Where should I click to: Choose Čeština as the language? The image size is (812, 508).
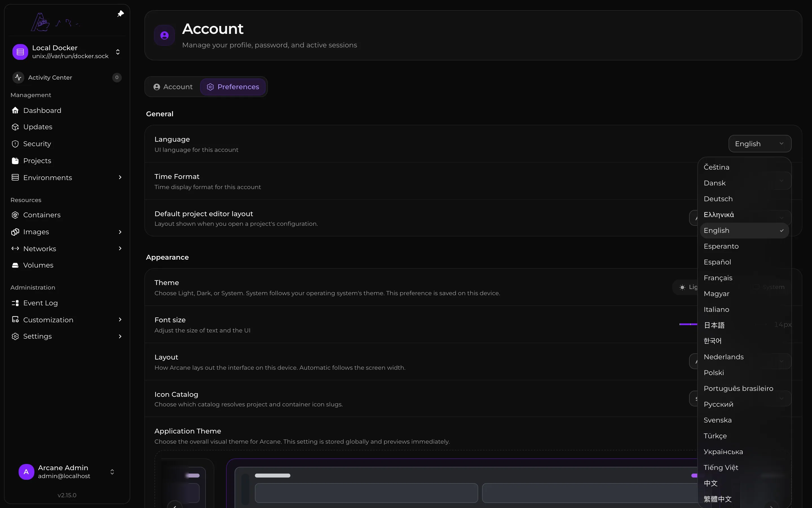pyautogui.click(x=744, y=167)
